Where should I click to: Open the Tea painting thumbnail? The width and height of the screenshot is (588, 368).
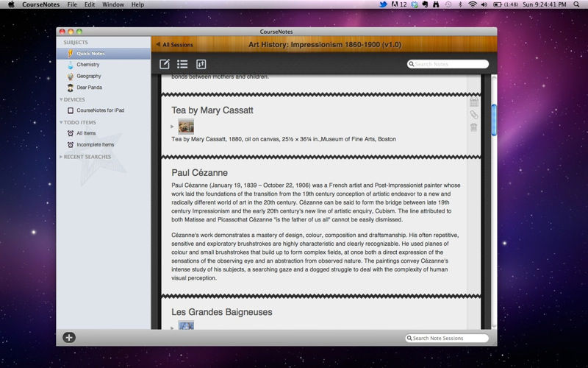186,127
